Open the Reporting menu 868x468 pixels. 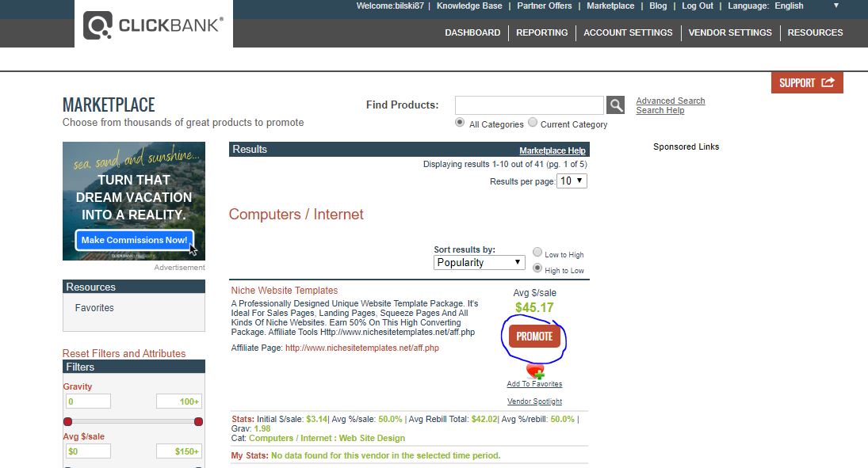click(x=542, y=32)
